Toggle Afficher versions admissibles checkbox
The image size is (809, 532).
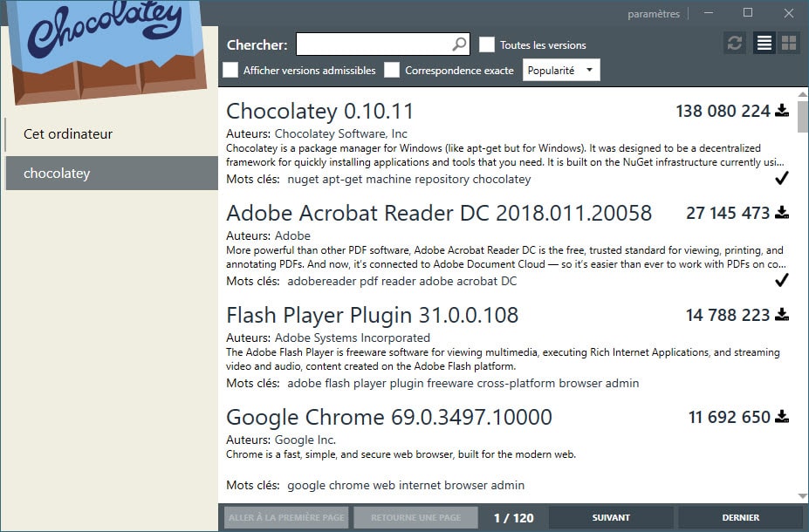coord(230,70)
